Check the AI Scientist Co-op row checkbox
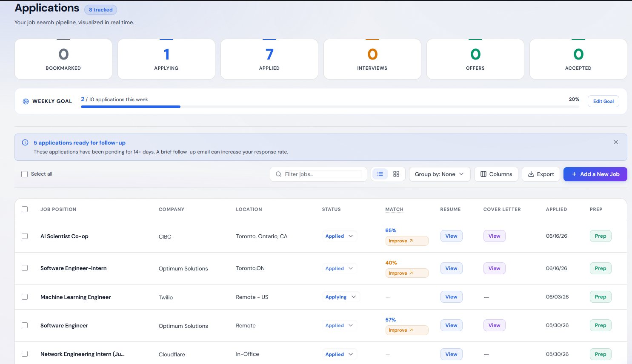 click(x=25, y=236)
